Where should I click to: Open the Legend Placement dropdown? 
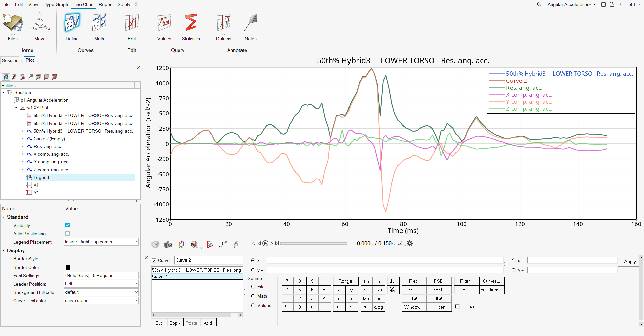pos(101,242)
